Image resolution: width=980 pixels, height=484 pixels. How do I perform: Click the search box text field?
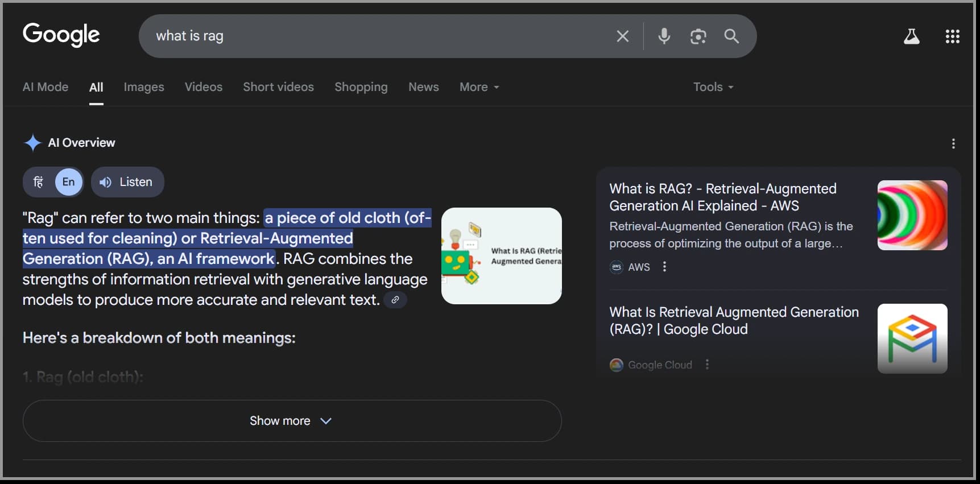375,36
